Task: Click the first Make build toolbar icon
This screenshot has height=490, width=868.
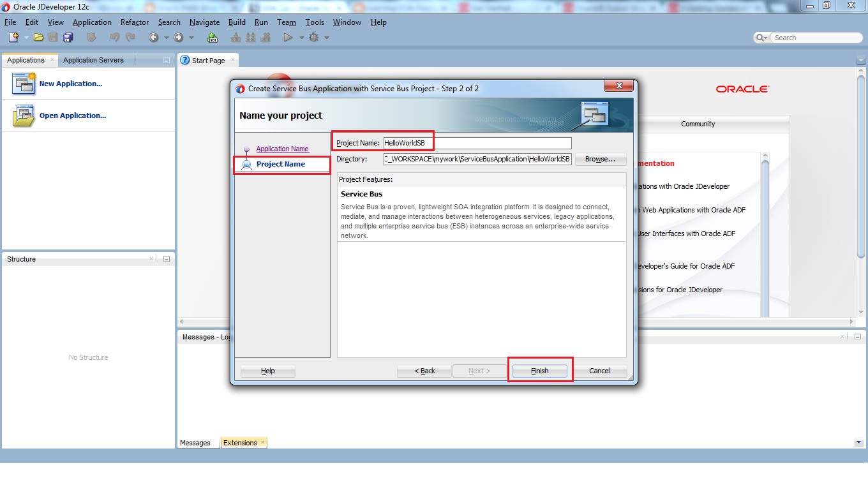Action: click(x=236, y=38)
